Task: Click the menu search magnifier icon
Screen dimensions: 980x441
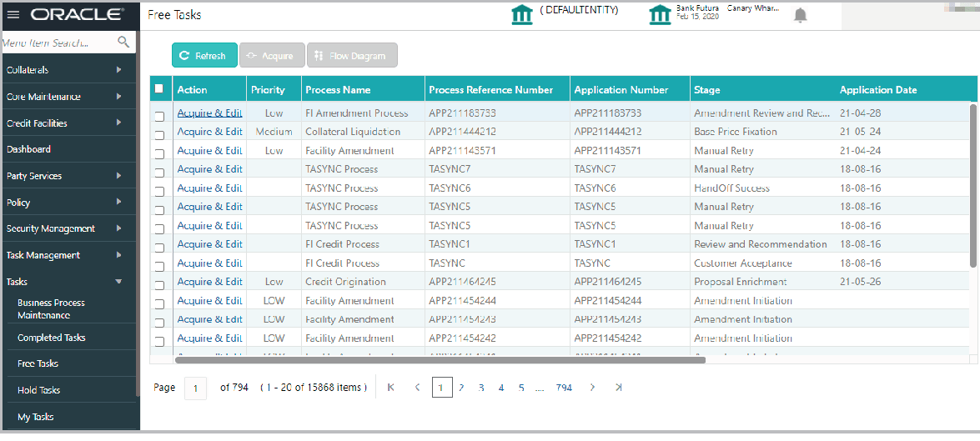Action: pyautogui.click(x=123, y=43)
